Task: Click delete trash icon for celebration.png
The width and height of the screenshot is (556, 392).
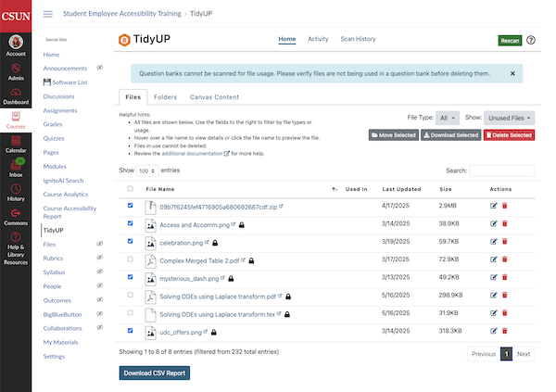Action: pos(505,242)
